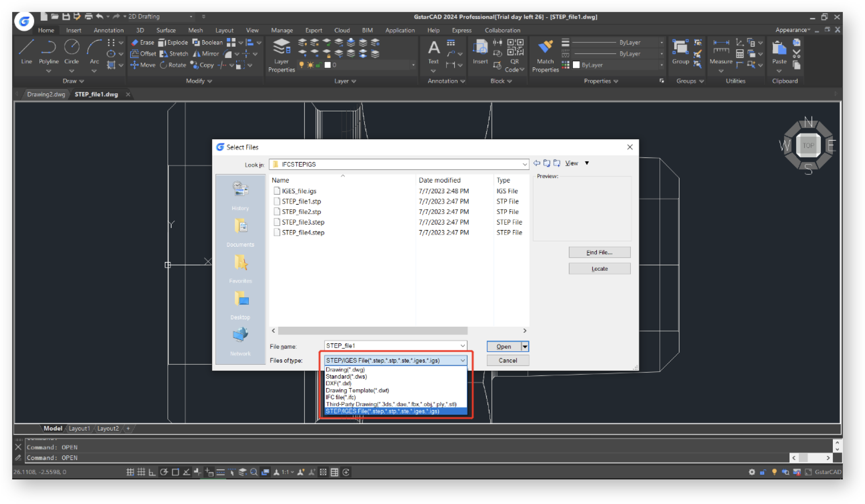Click the QR Code tool
Viewport: 865px width, 504px height.
point(514,55)
